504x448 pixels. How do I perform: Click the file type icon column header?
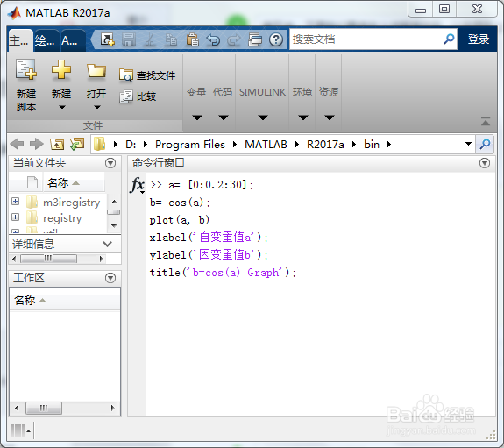[x=32, y=182]
